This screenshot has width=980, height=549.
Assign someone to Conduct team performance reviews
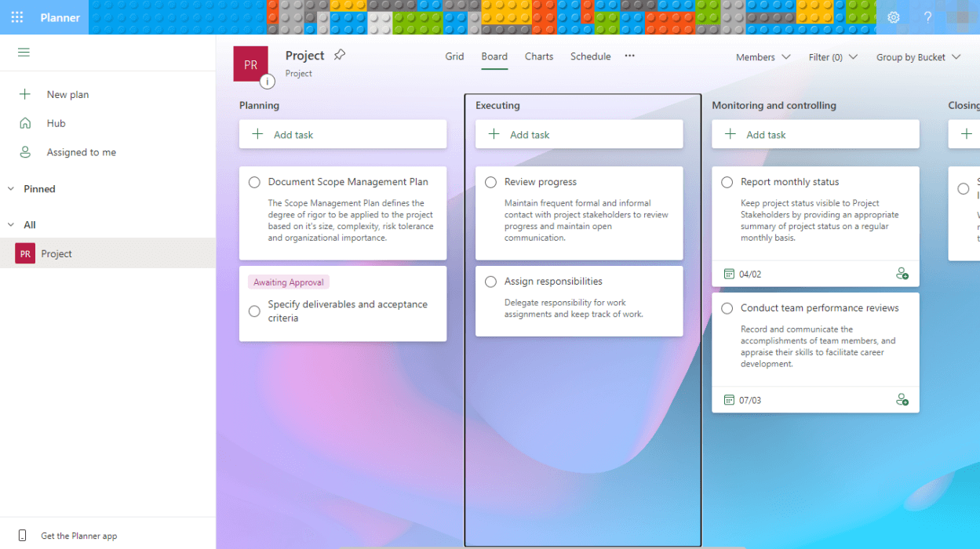coord(902,399)
